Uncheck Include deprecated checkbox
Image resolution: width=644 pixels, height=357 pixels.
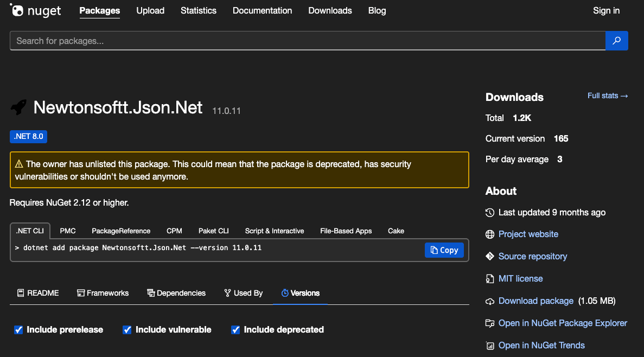pyautogui.click(x=235, y=330)
